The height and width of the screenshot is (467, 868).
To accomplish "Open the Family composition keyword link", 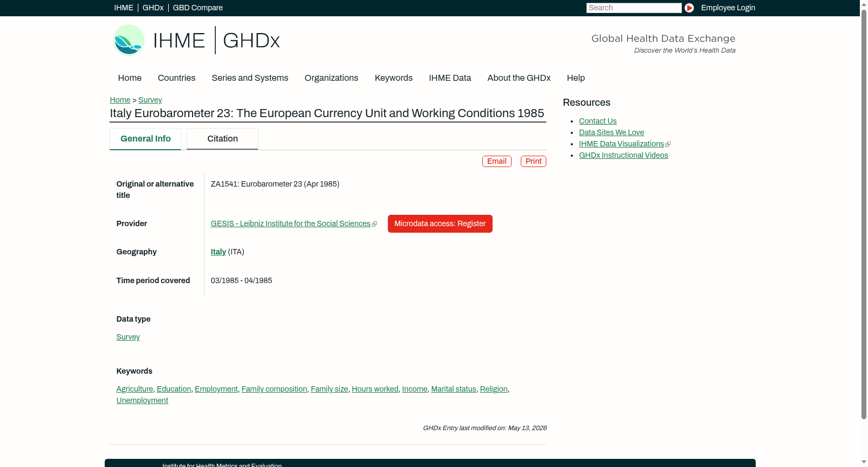I will point(274,389).
